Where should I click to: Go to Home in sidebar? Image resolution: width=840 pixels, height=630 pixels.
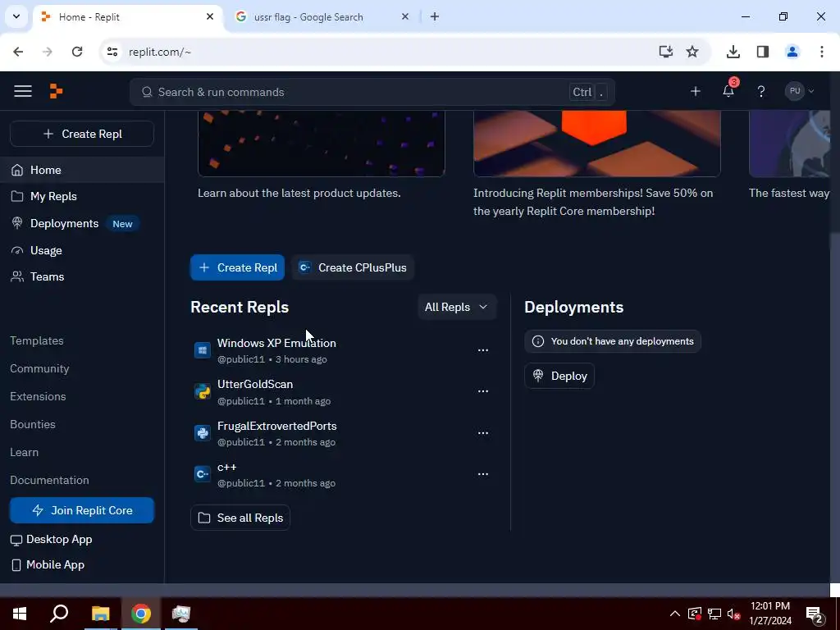point(82,170)
